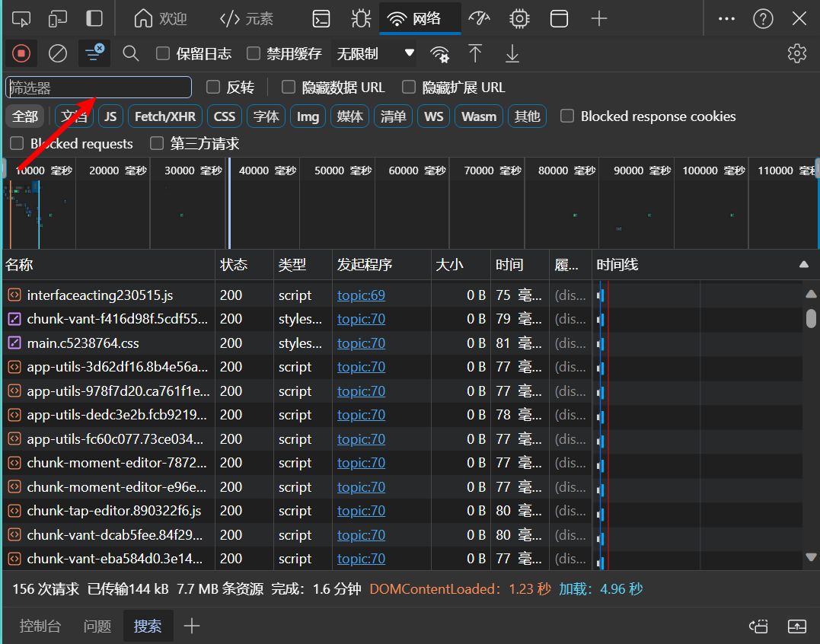Filter requests by CSS type
Screen dimensions: 820x644
click(x=225, y=116)
